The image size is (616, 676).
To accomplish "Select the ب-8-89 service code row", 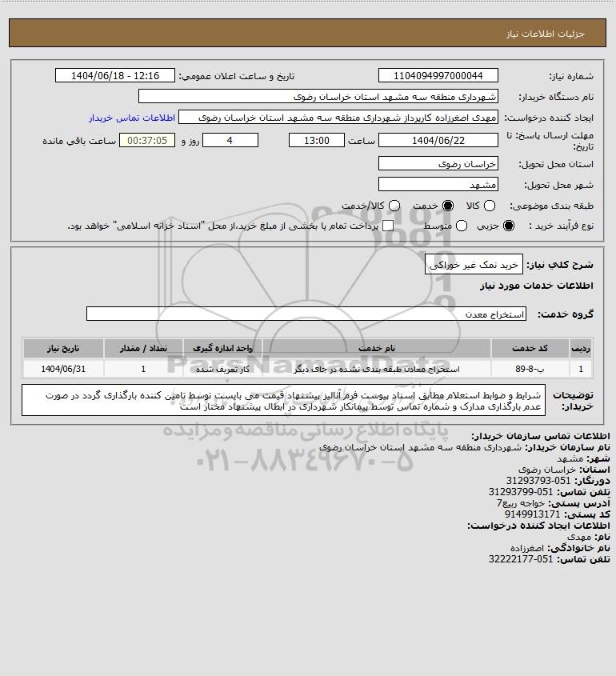I will pos(308,369).
